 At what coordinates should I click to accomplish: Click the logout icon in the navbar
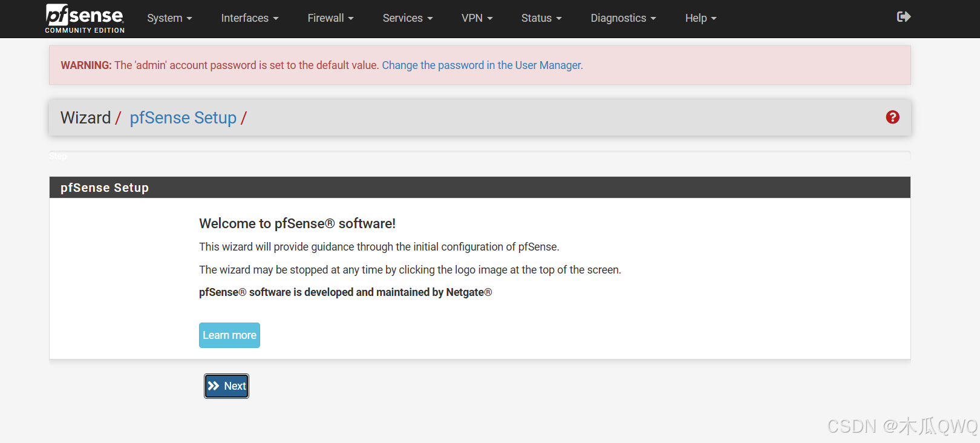pos(904,17)
